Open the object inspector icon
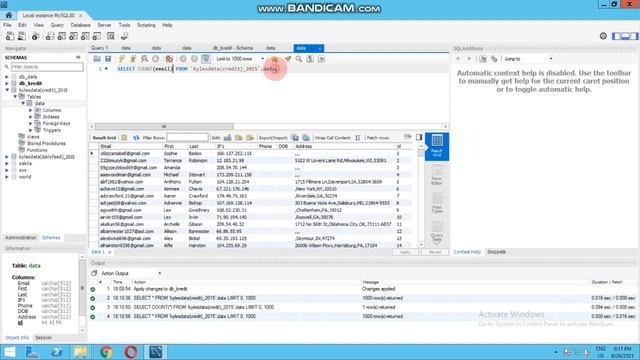 pyautogui.click(x=36, y=36)
